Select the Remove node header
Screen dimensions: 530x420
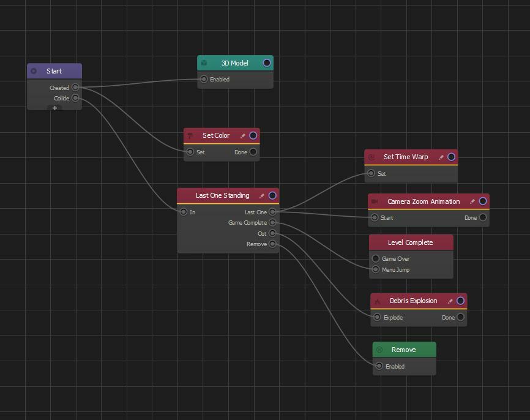pyautogui.click(x=403, y=350)
